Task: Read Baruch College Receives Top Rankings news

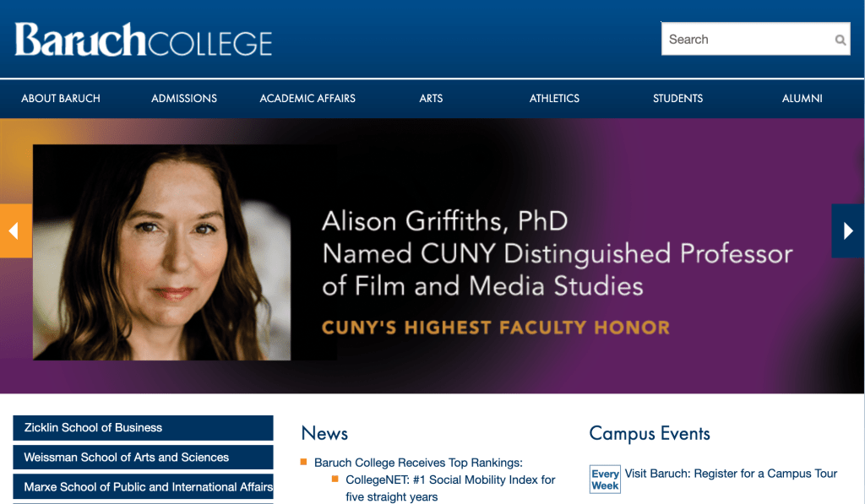Action: tap(418, 463)
